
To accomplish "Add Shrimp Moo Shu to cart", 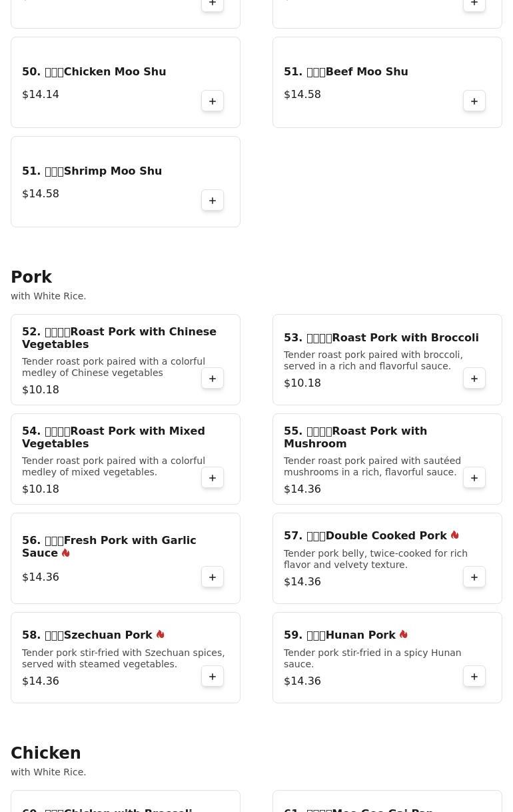I will click(213, 201).
